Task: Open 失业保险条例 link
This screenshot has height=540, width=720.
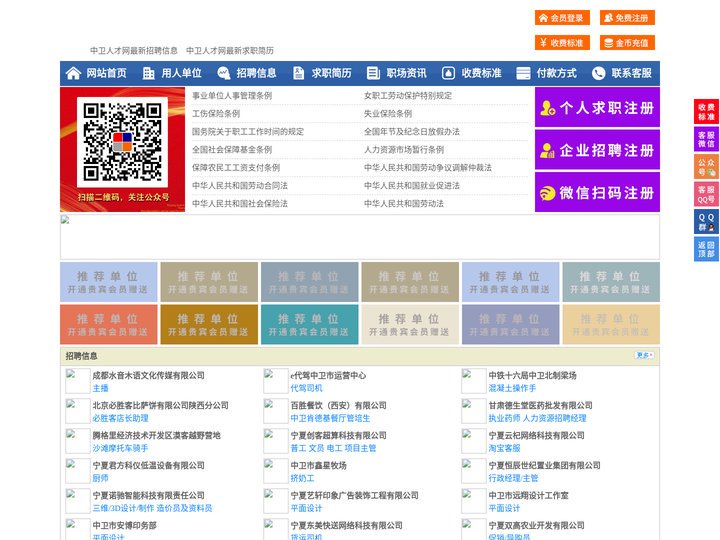Action: tap(388, 113)
